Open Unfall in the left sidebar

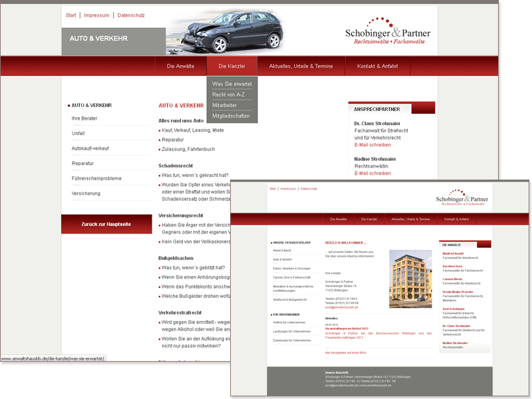pos(78,134)
